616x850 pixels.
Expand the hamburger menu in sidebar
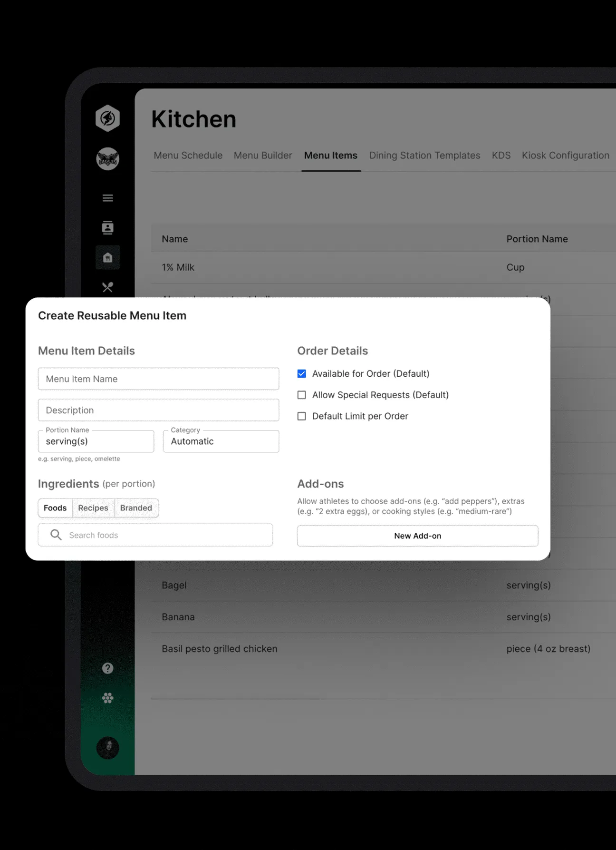click(x=107, y=198)
